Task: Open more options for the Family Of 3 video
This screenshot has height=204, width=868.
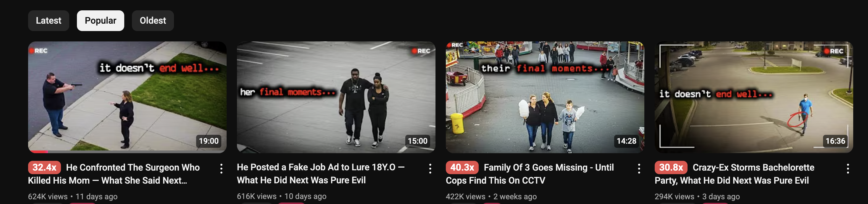Action: [639, 169]
